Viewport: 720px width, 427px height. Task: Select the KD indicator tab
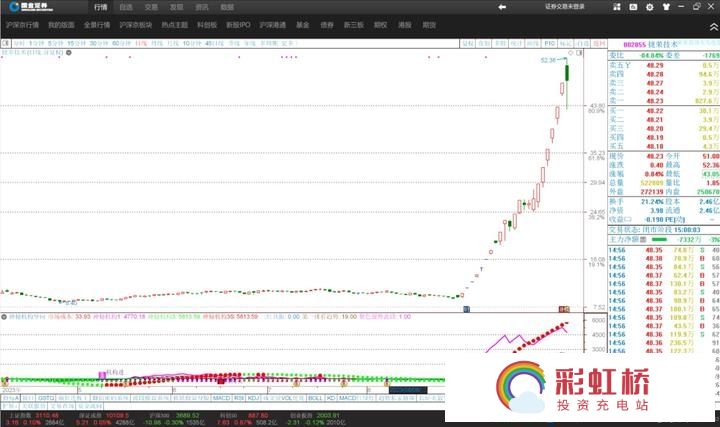[x=331, y=398]
